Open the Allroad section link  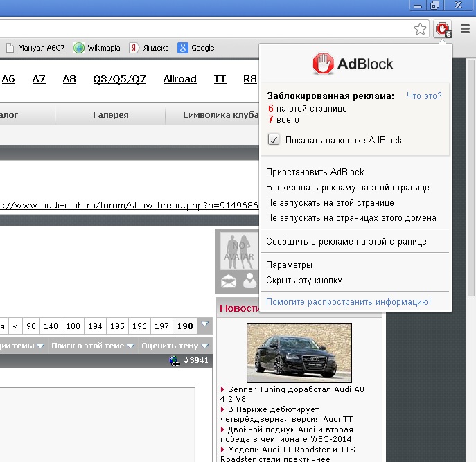coord(179,79)
